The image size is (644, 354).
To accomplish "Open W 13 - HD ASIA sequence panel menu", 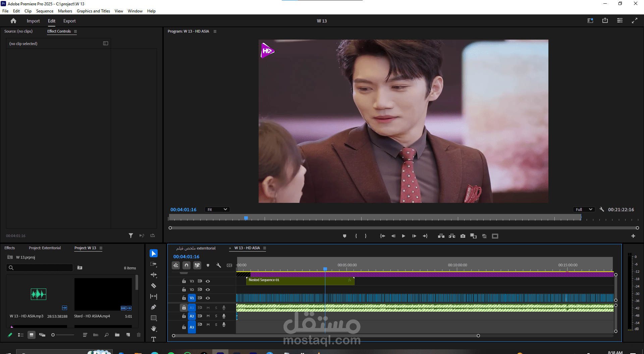I will coord(265,248).
